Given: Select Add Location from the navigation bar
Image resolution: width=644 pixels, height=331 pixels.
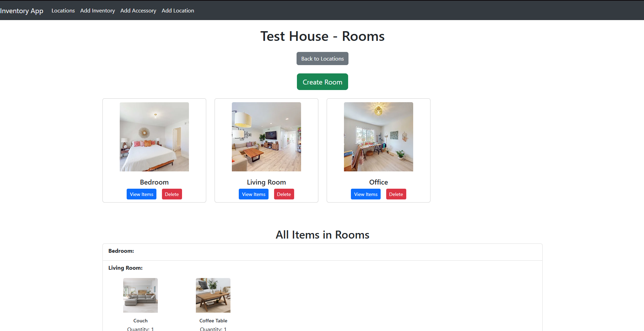Looking at the screenshot, I should [178, 10].
